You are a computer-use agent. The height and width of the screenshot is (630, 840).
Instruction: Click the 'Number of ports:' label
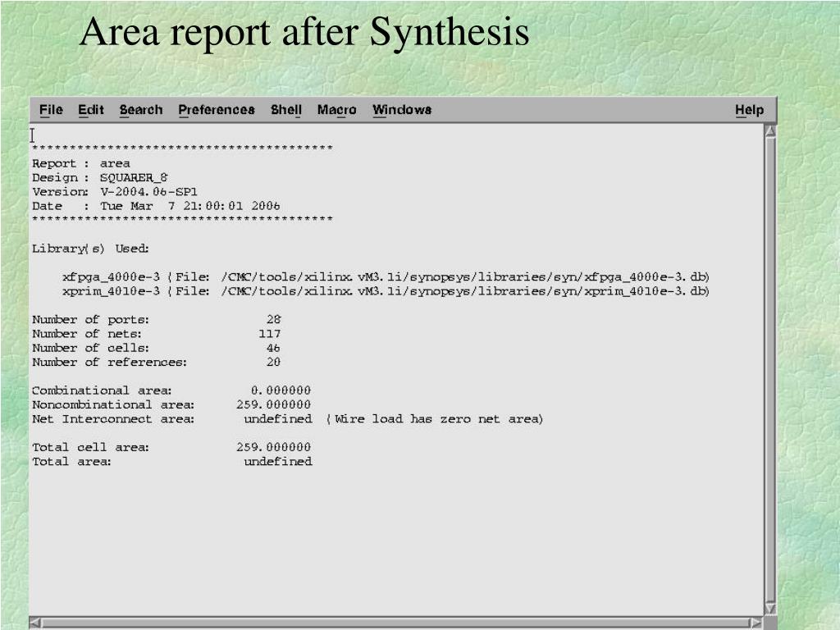(x=90, y=320)
